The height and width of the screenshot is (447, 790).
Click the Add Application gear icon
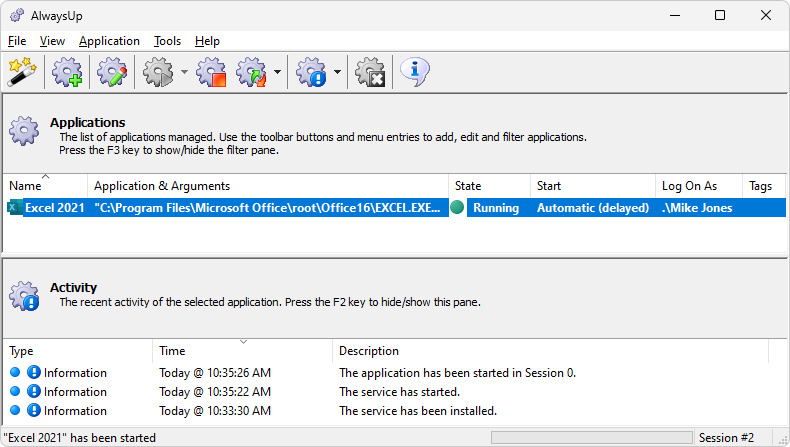click(x=68, y=72)
